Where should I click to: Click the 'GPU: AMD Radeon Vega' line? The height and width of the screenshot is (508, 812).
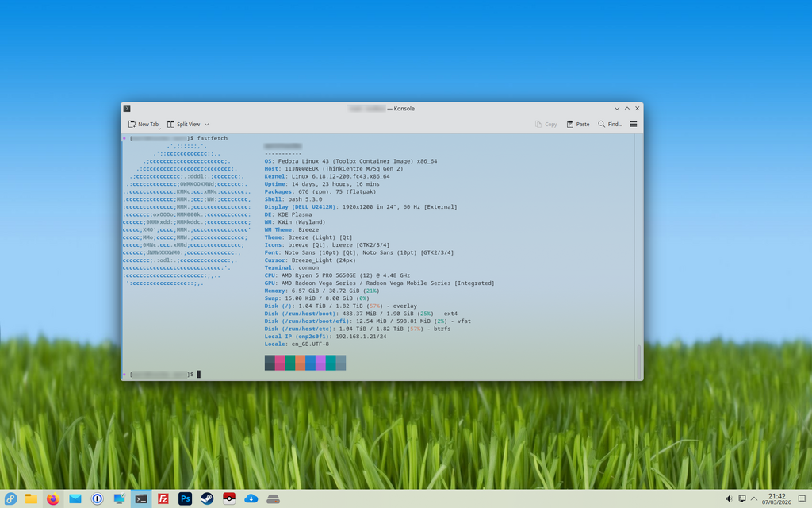point(380,283)
